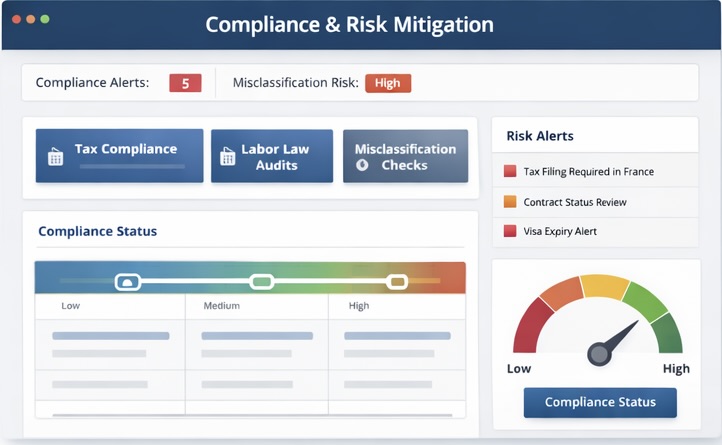Screen dimensions: 722x445
Task: Click the High misclassification risk badge
Action: (x=387, y=83)
